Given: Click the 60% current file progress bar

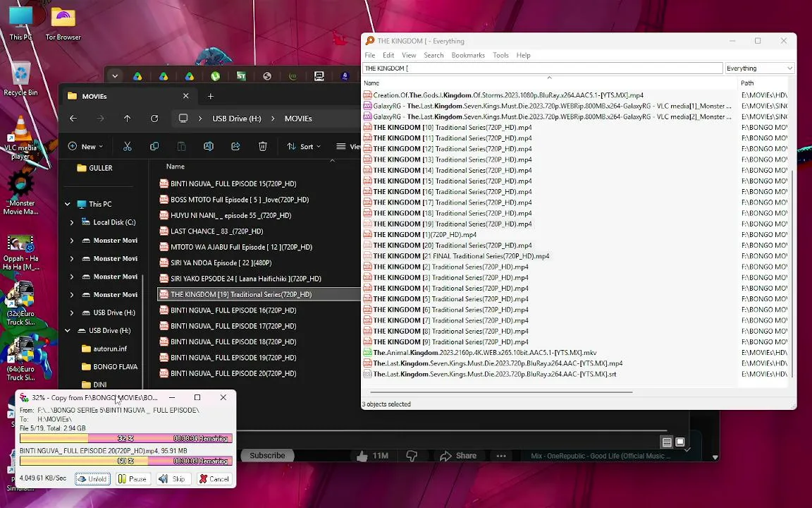Looking at the screenshot, I should click(126, 461).
